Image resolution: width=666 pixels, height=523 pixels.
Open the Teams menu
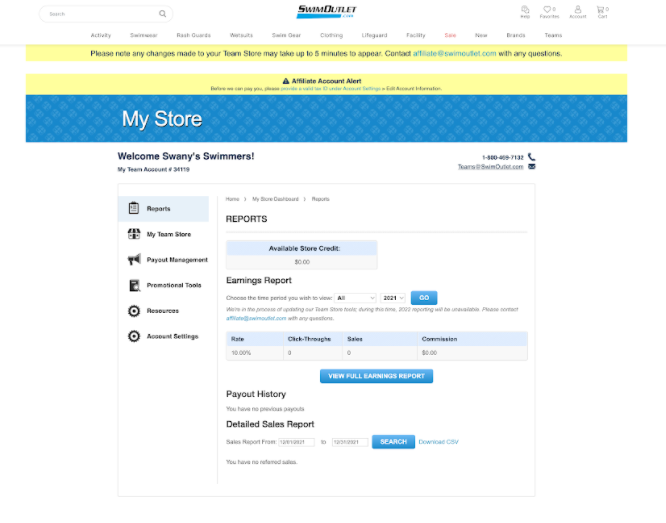pos(553,35)
